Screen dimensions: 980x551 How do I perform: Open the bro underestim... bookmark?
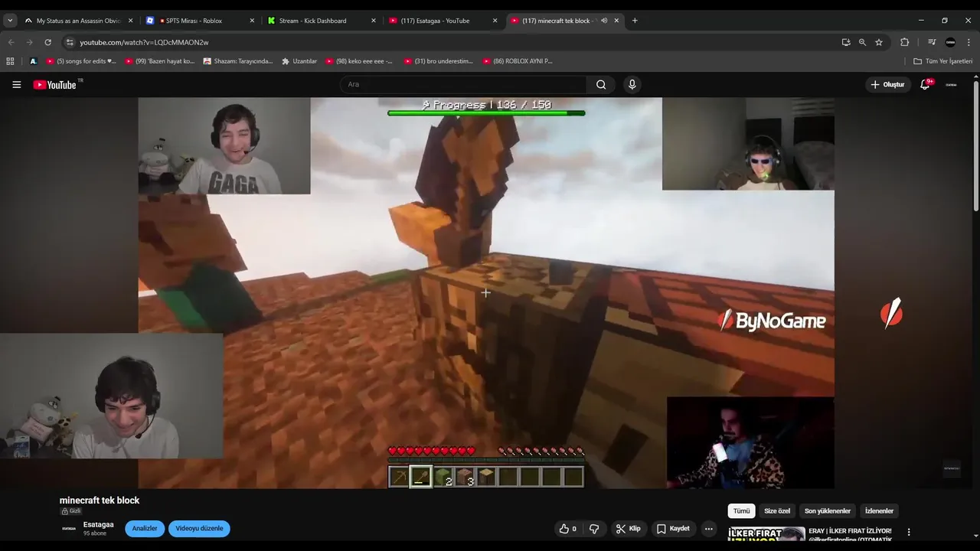pos(439,61)
